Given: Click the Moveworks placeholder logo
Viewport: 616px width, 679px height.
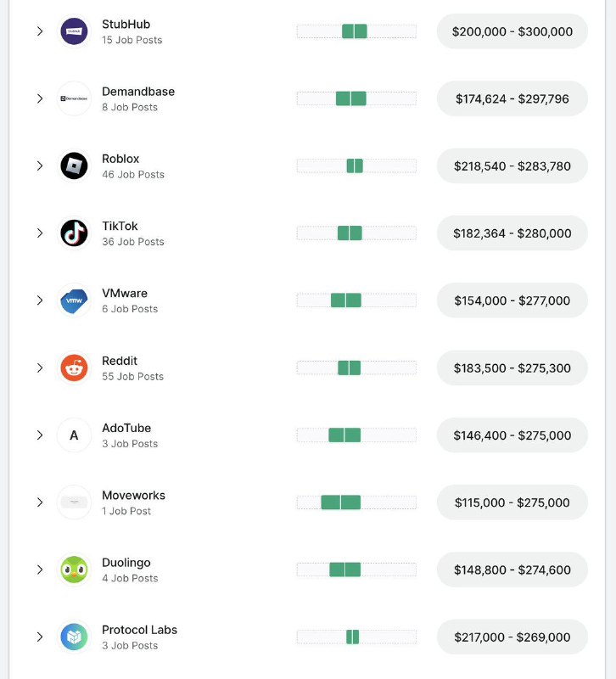Looking at the screenshot, I should click(74, 502).
